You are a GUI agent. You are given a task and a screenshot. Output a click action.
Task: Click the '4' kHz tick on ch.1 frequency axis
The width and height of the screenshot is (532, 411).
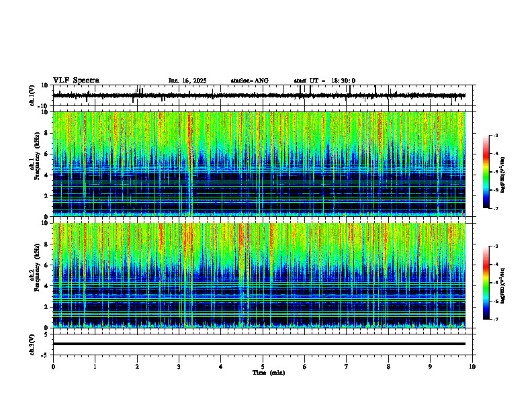coord(46,175)
